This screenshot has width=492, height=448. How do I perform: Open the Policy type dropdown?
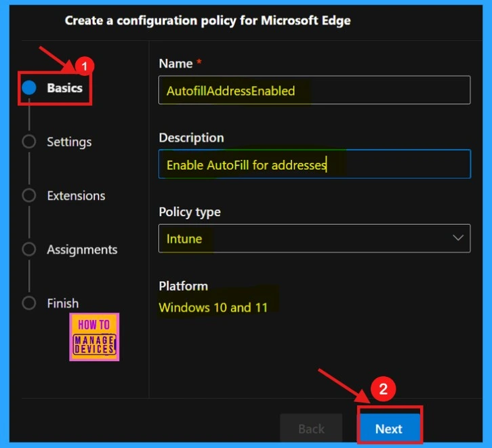click(314, 239)
